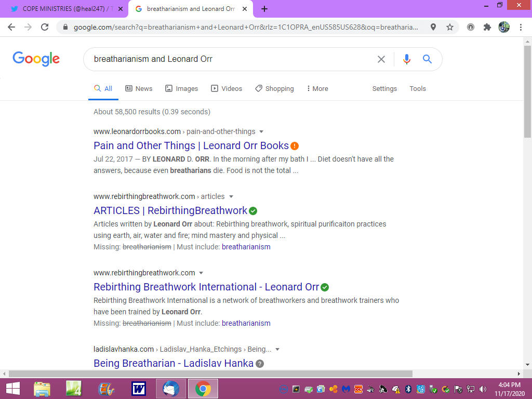This screenshot has height=399, width=532.
Task: Click the scroll-down arrow of vertical scrollbar
Action: point(527,365)
